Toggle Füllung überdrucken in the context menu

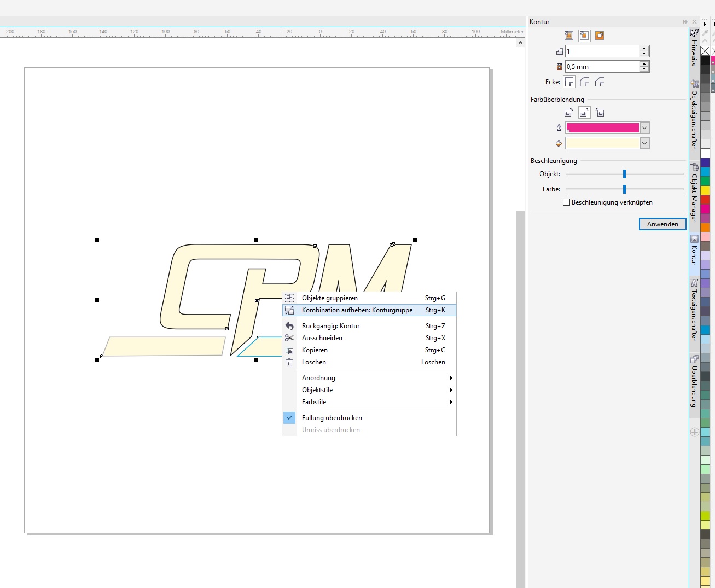pyautogui.click(x=369, y=418)
